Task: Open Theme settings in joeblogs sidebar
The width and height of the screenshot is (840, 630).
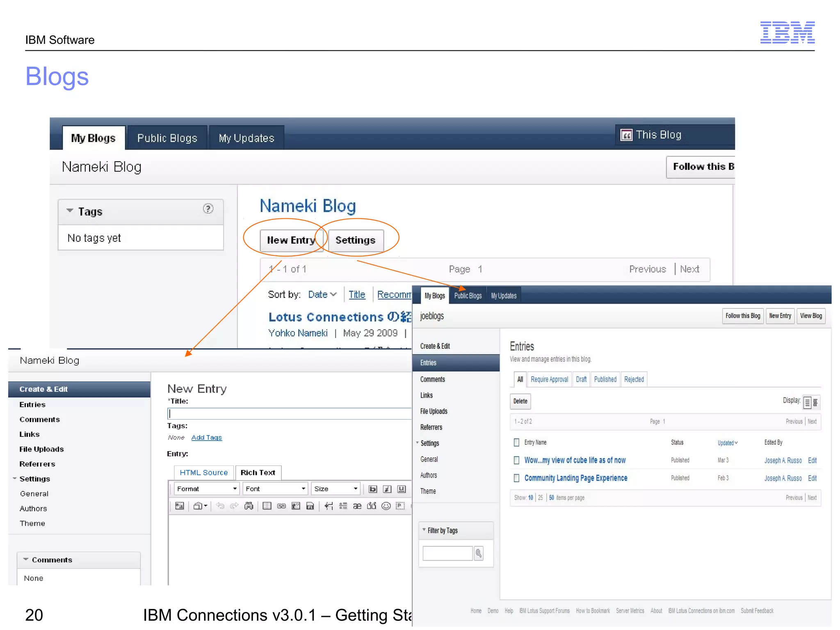Action: point(428,491)
